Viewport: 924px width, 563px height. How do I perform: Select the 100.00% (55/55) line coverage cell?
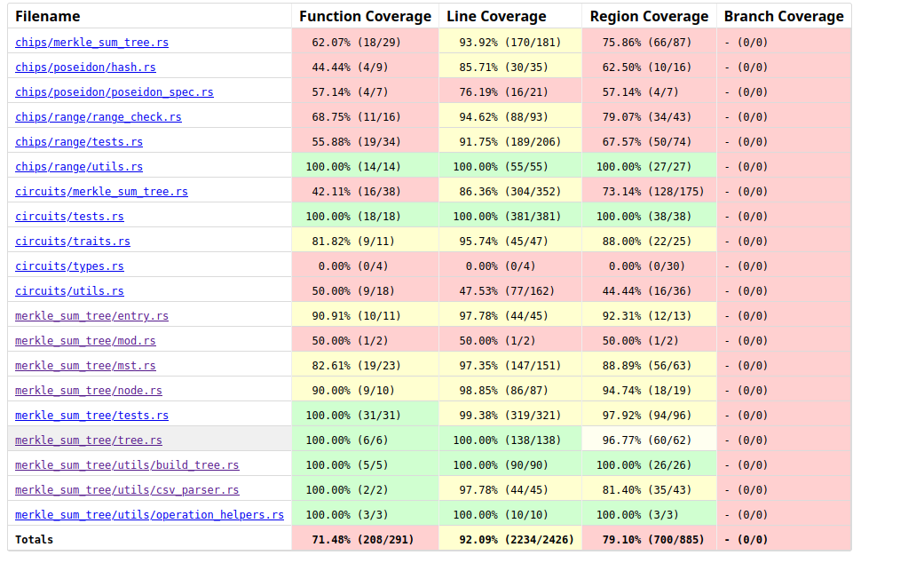pyautogui.click(x=510, y=167)
